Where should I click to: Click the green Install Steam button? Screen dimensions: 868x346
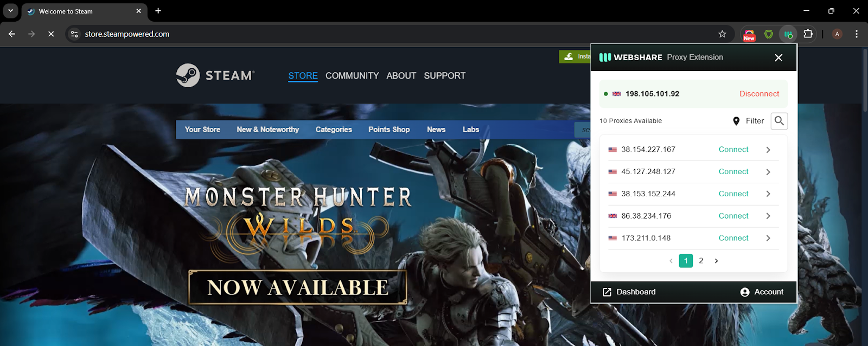tap(575, 56)
